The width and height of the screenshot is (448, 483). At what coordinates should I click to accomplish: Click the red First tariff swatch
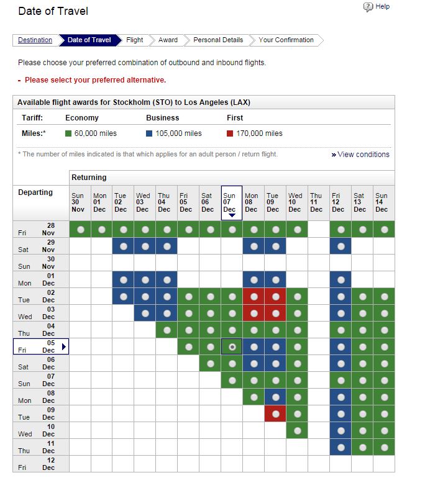click(230, 133)
